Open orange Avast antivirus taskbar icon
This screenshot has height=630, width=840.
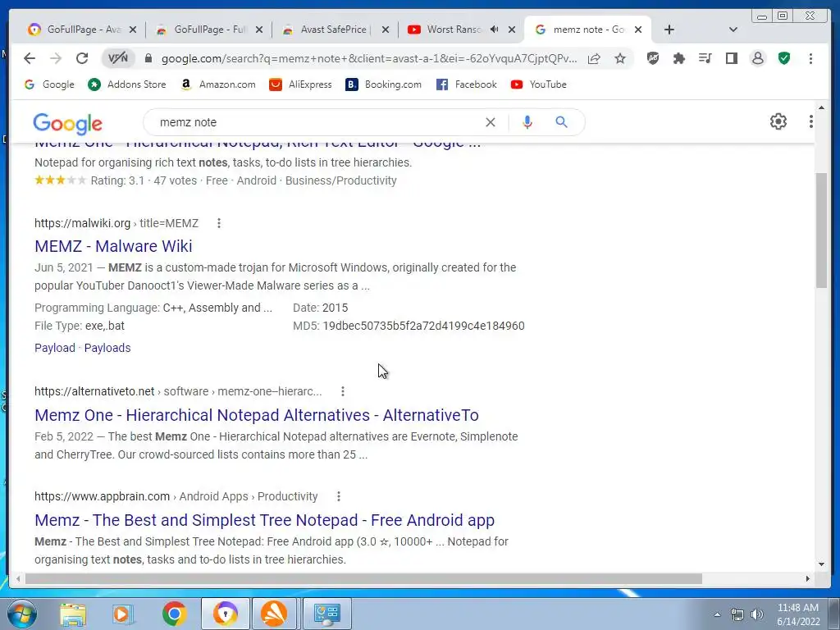pos(274,614)
